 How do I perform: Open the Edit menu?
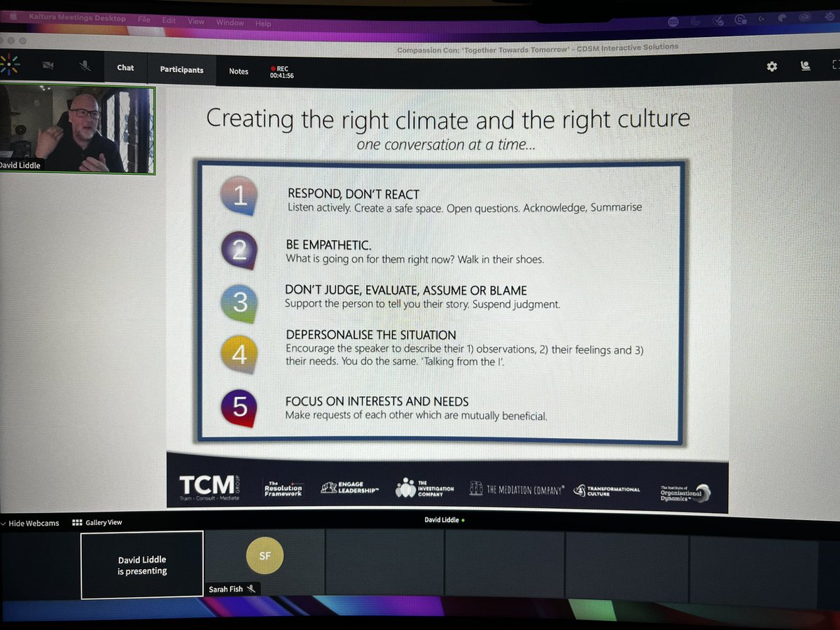tap(169, 21)
